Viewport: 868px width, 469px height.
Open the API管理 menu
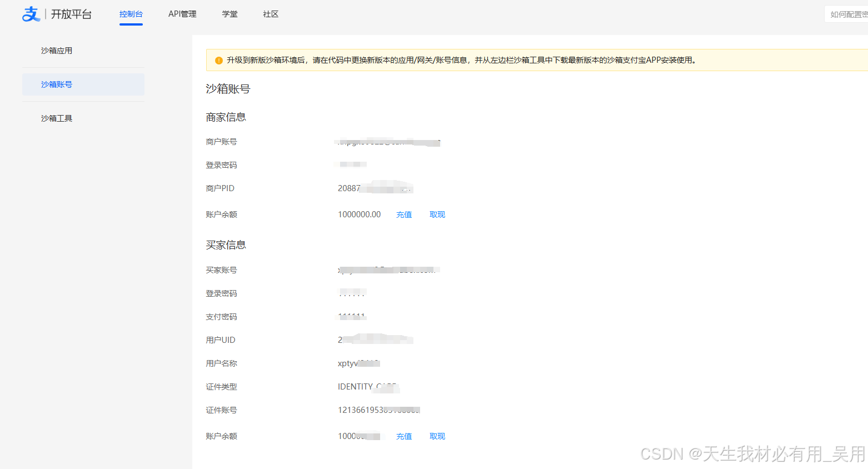182,14
